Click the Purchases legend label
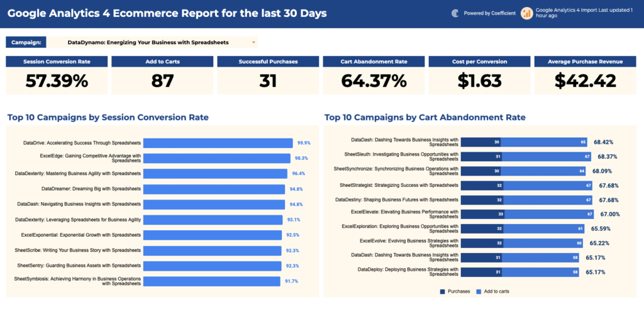This screenshot has height=311, width=644. point(459,291)
